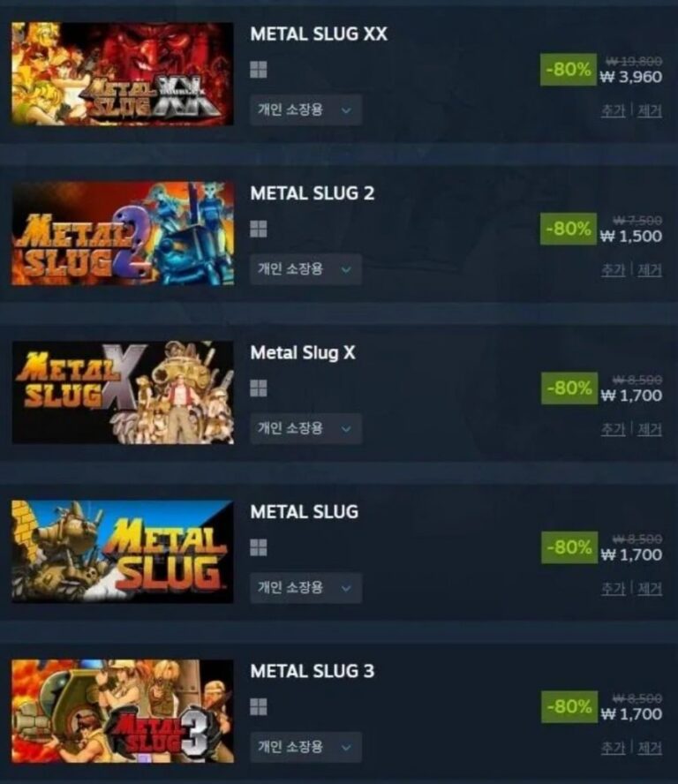Click the Windows icon under the original METAL SLUG

(x=258, y=547)
